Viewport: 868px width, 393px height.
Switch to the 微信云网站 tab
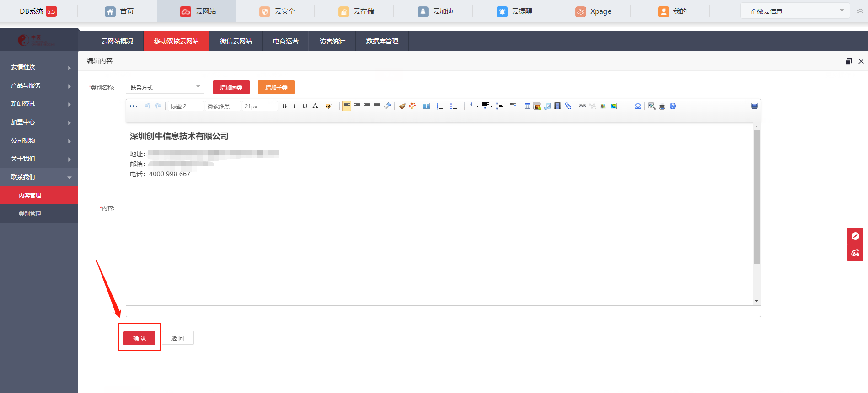tap(236, 41)
